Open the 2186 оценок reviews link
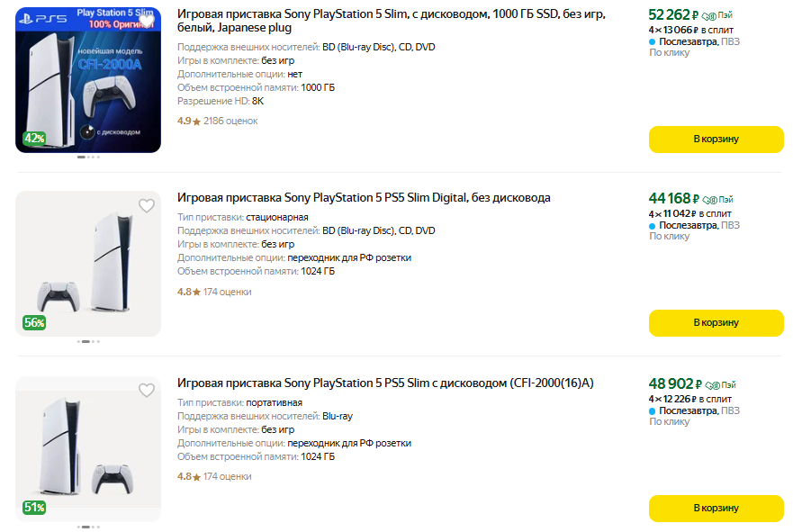The height and width of the screenshot is (532, 793). pyautogui.click(x=230, y=121)
